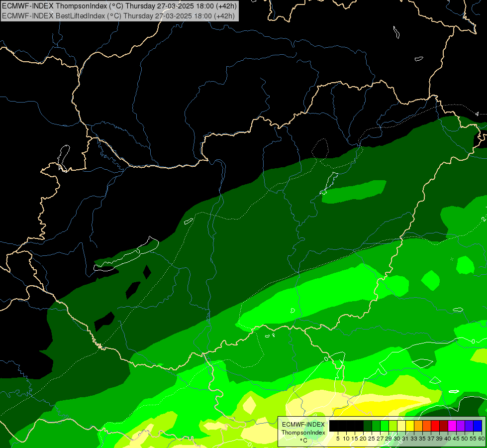Select the red-orange 35–37 legend swatch
This screenshot has height=448, width=487.
click(x=427, y=426)
